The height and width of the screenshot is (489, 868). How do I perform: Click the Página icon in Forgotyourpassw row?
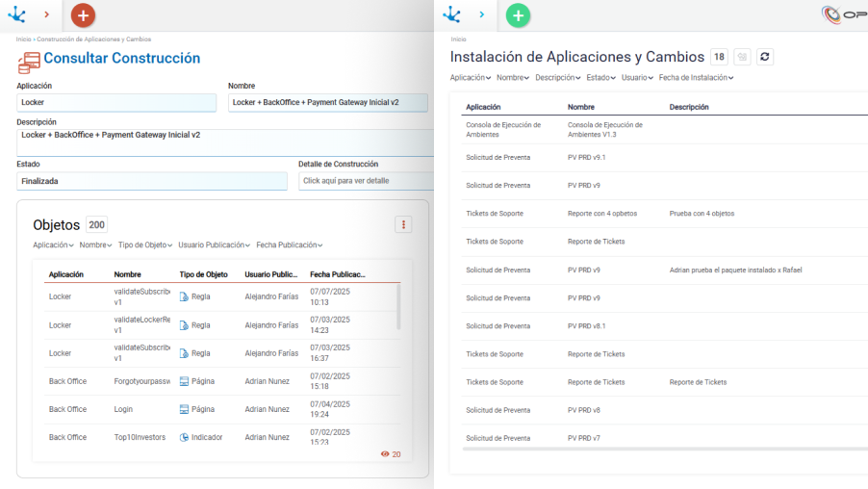point(184,381)
